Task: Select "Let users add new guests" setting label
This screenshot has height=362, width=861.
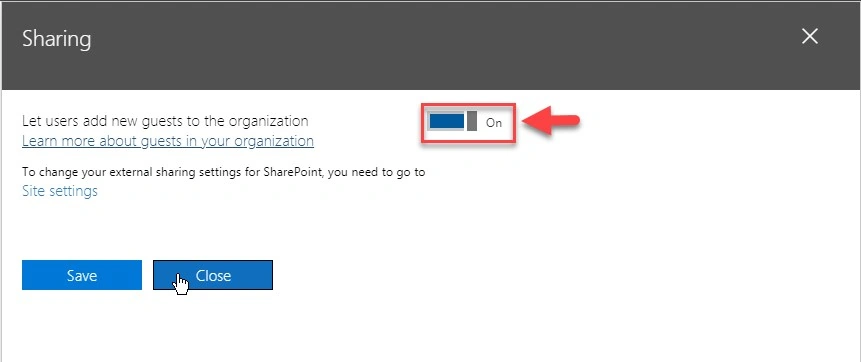Action: tap(165, 121)
